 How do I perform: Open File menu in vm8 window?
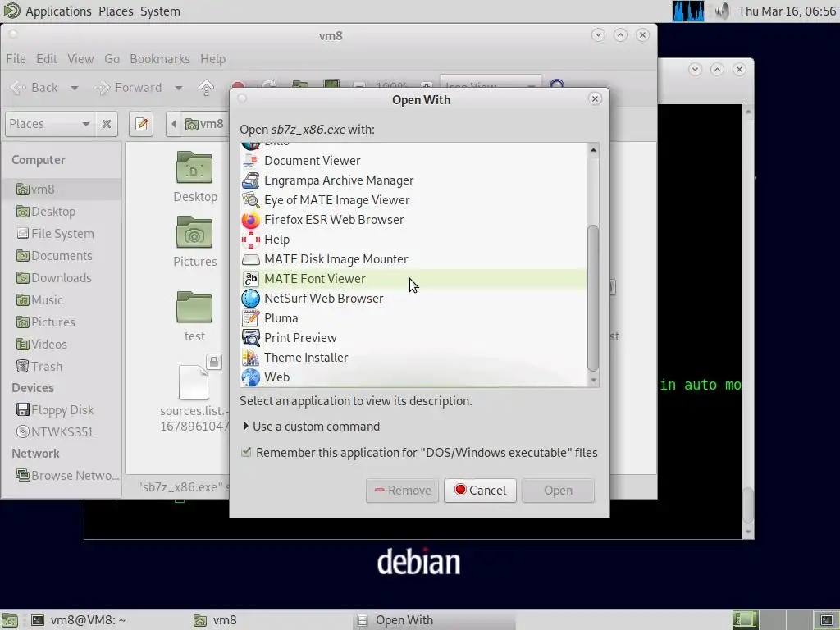(16, 59)
